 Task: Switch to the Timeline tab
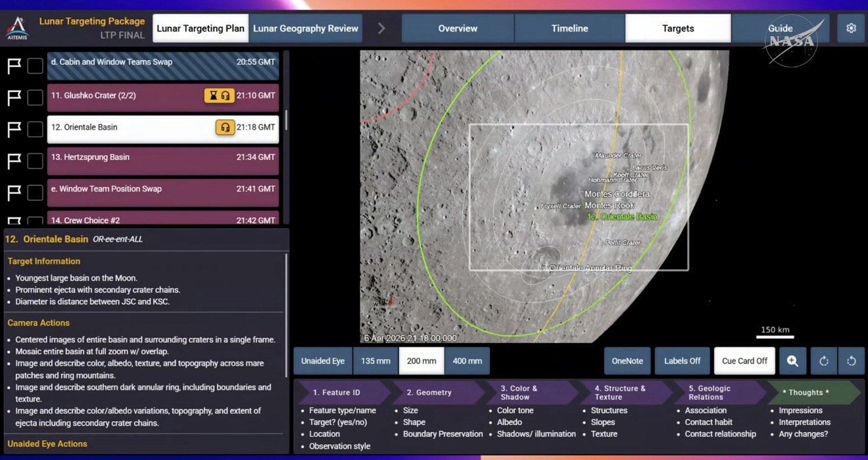click(569, 28)
